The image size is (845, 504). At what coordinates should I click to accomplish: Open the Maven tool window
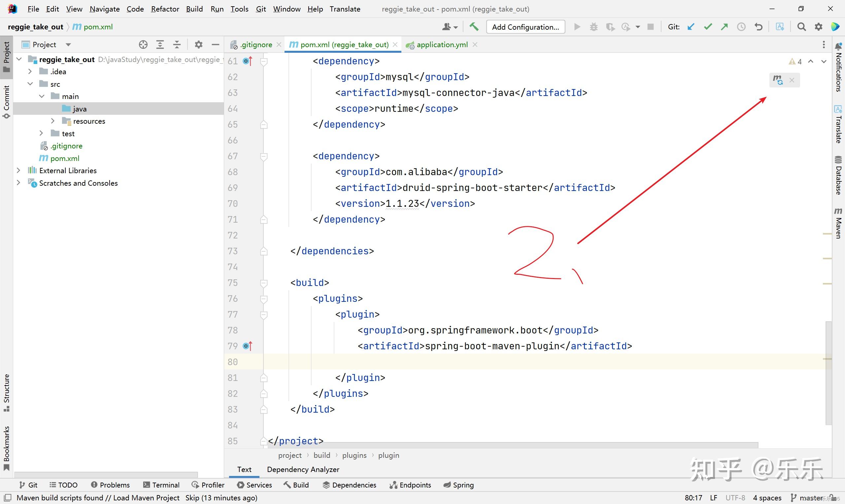(x=838, y=221)
